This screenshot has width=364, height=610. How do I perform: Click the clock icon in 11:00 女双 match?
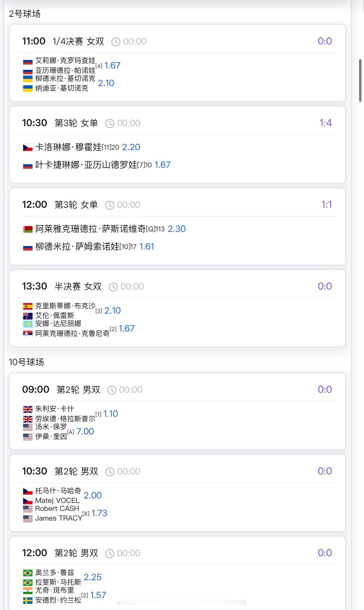116,42
